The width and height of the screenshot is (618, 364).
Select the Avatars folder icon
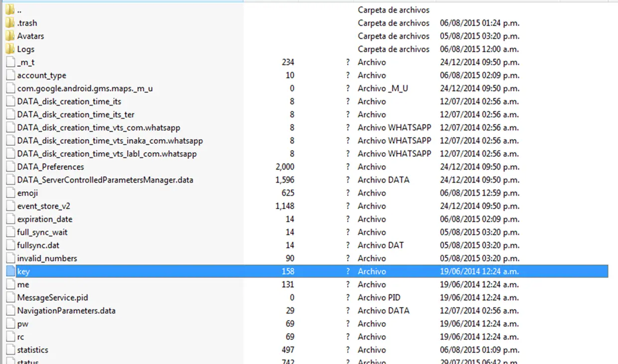(10, 36)
